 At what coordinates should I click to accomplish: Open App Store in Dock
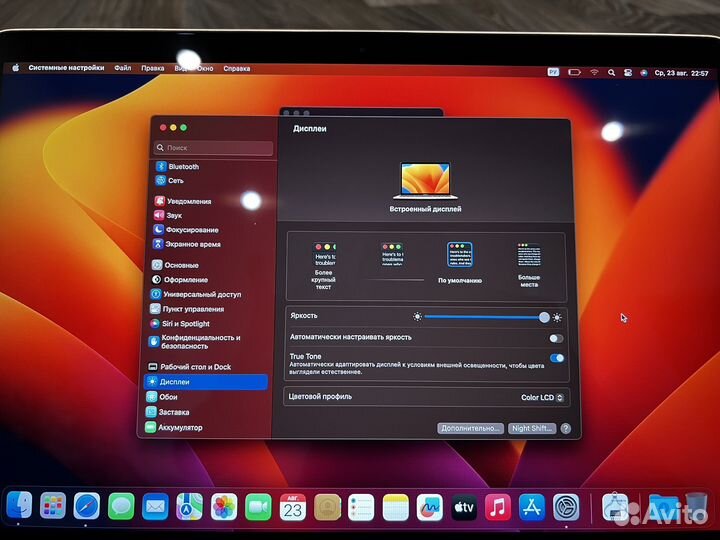pyautogui.click(x=532, y=507)
